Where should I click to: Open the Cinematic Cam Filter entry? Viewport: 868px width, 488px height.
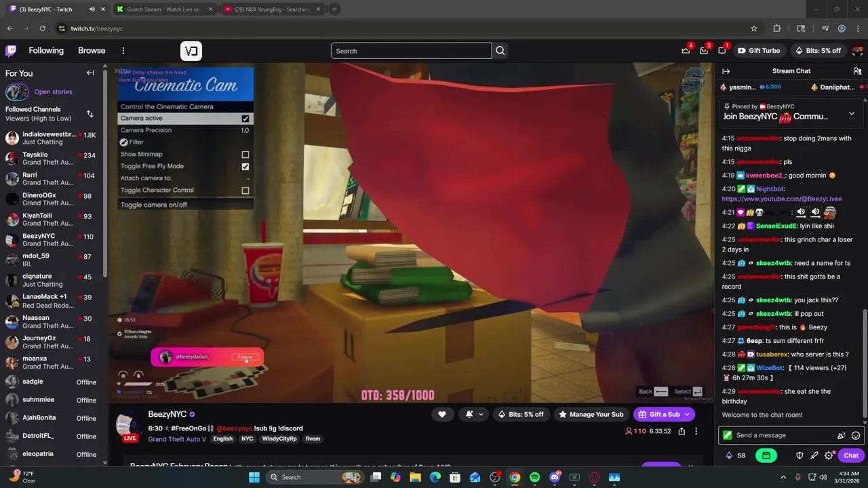[x=185, y=142]
